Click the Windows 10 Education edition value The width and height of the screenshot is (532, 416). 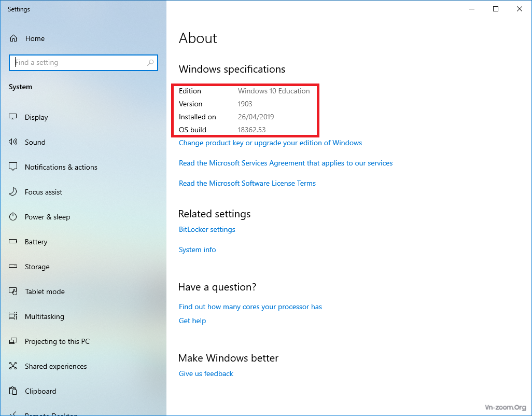[x=274, y=91]
